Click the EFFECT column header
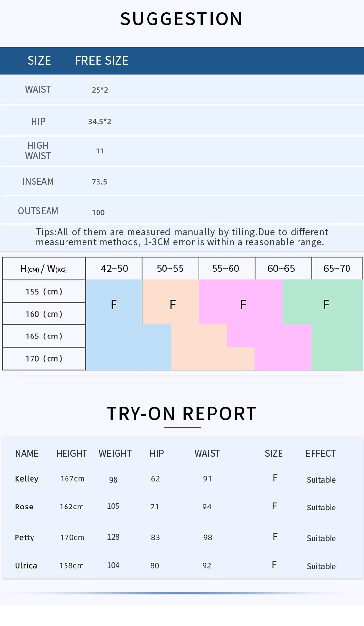The height and width of the screenshot is (626, 364). (321, 453)
